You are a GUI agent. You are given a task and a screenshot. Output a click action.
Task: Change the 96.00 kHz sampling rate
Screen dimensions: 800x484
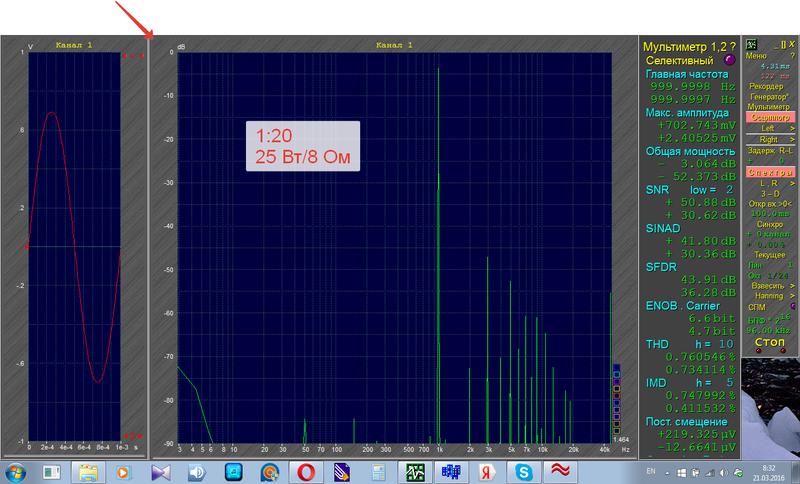click(x=768, y=330)
